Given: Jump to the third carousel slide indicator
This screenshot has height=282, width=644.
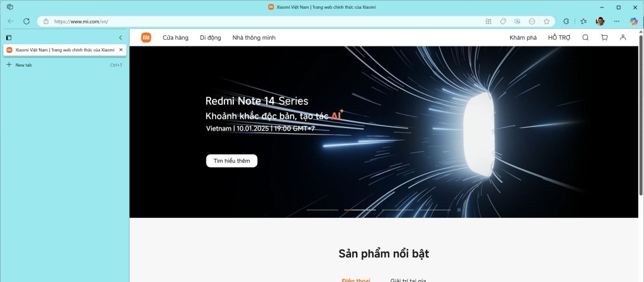Looking at the screenshot, I should [397, 210].
